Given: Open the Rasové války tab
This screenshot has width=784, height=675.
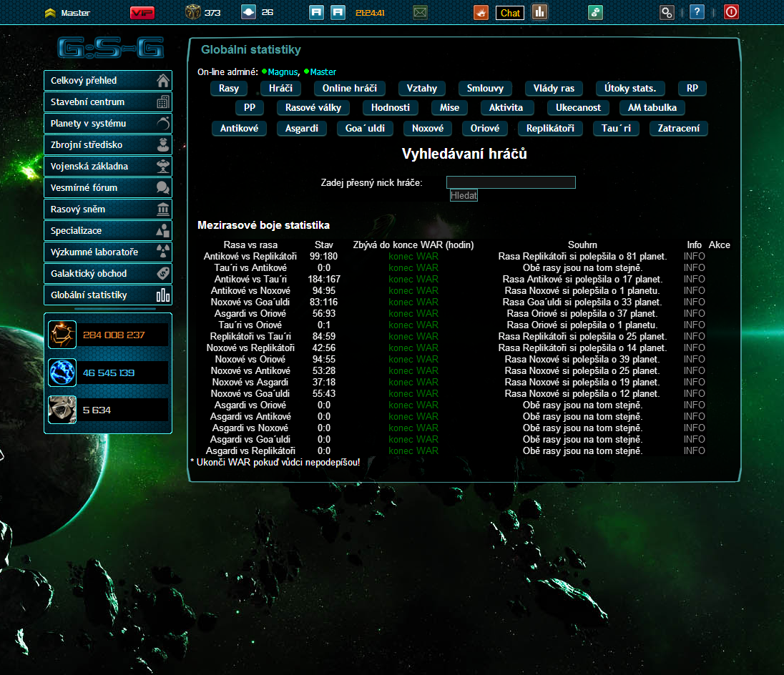Looking at the screenshot, I should (x=313, y=108).
